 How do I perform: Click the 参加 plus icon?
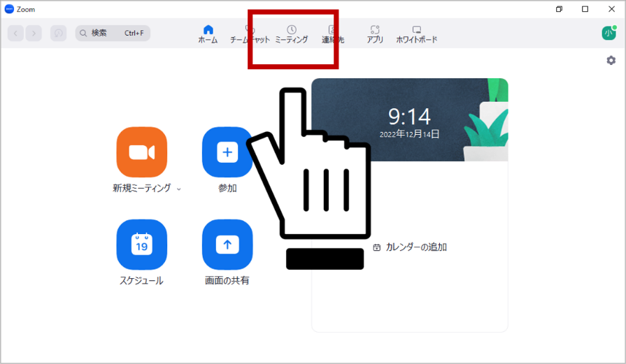coord(227,152)
